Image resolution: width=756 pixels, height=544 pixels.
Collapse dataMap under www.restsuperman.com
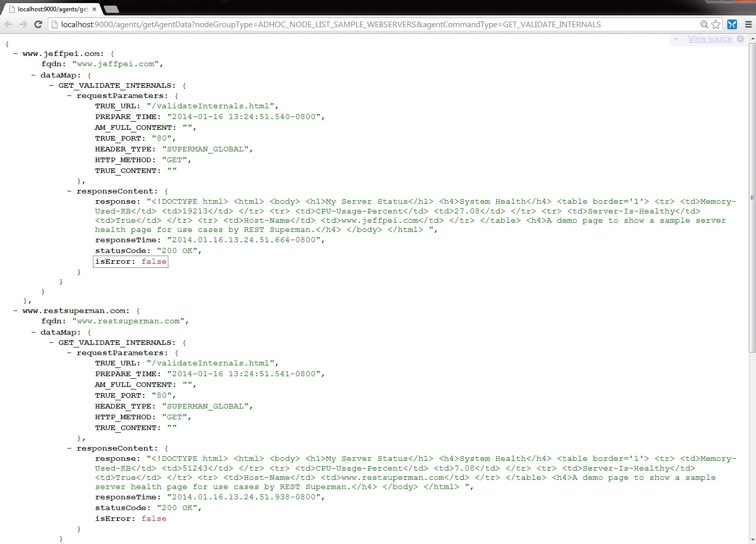(33, 332)
